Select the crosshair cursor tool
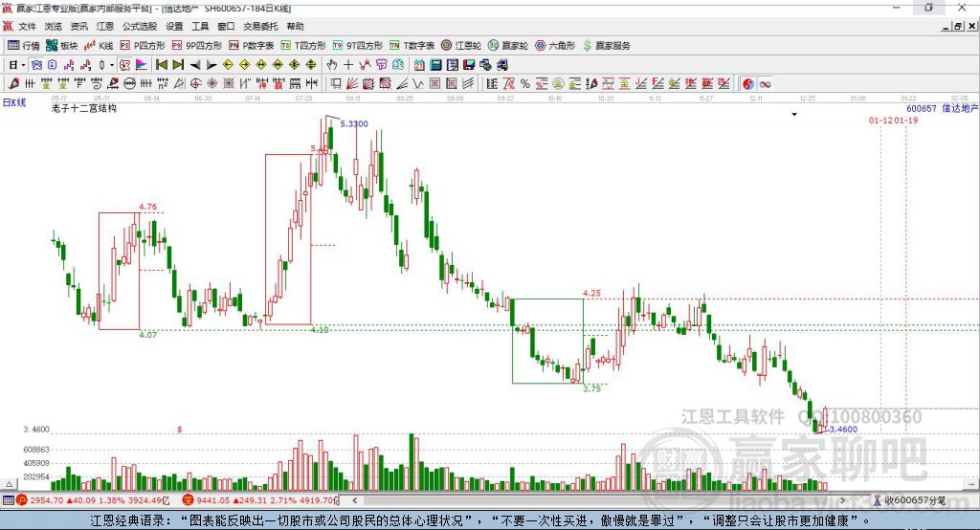Image resolution: width=980 pixels, height=530 pixels. pos(348,65)
